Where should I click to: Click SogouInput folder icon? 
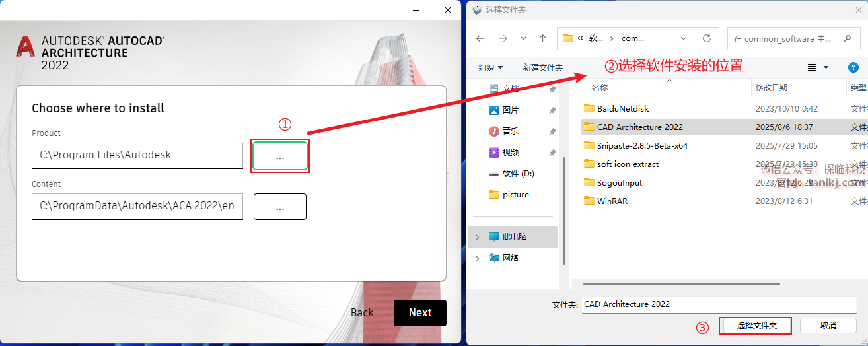coord(589,182)
